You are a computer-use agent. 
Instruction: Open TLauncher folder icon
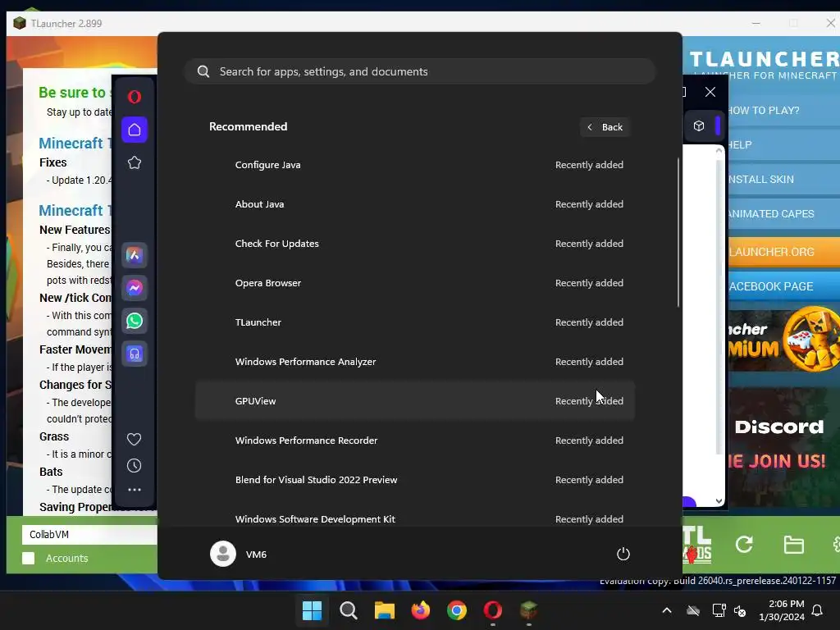(x=793, y=545)
